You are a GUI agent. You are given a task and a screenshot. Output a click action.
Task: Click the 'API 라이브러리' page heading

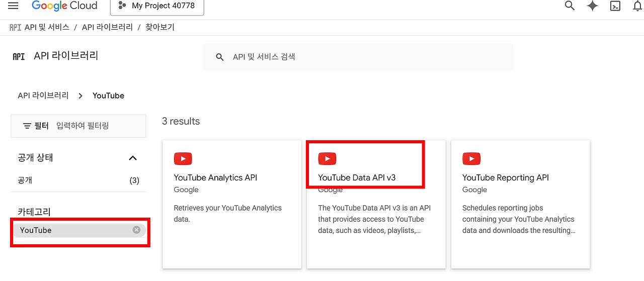(x=66, y=56)
